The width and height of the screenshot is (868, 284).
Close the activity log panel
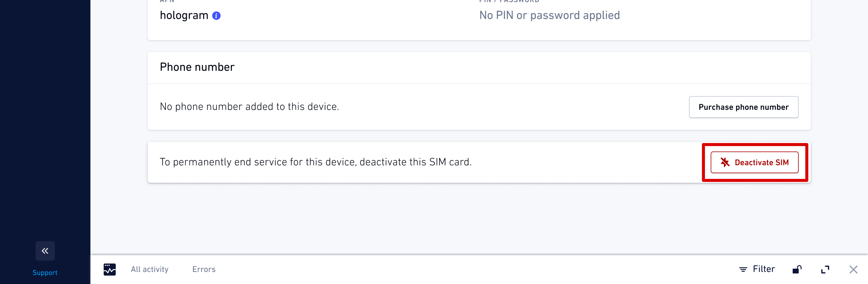[854, 269]
